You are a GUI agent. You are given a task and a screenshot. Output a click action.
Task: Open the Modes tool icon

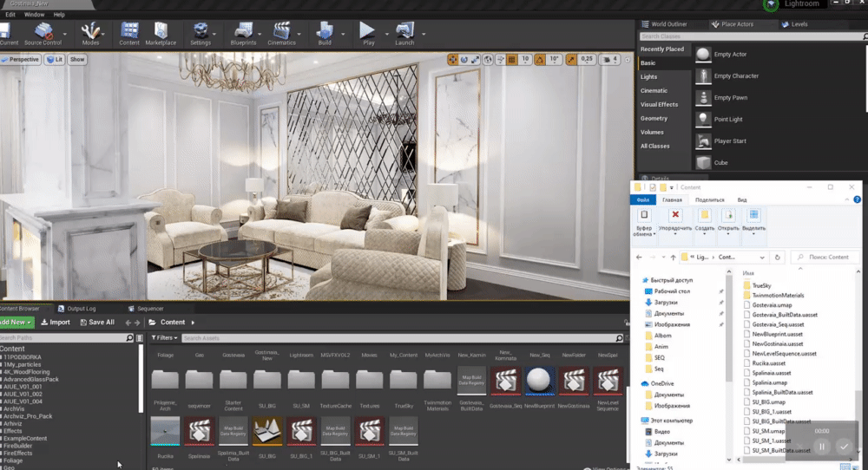point(90,33)
